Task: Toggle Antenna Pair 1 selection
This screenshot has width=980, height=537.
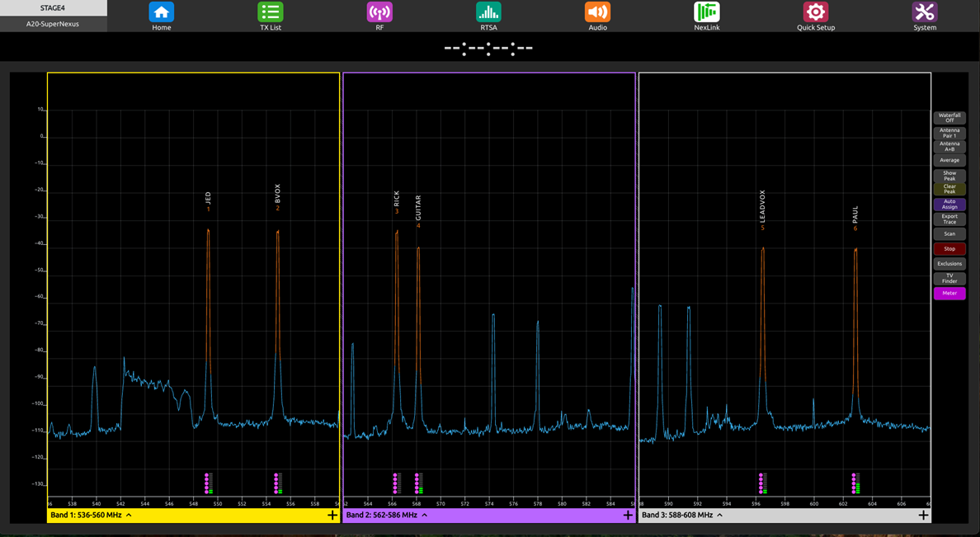Action: point(949,133)
